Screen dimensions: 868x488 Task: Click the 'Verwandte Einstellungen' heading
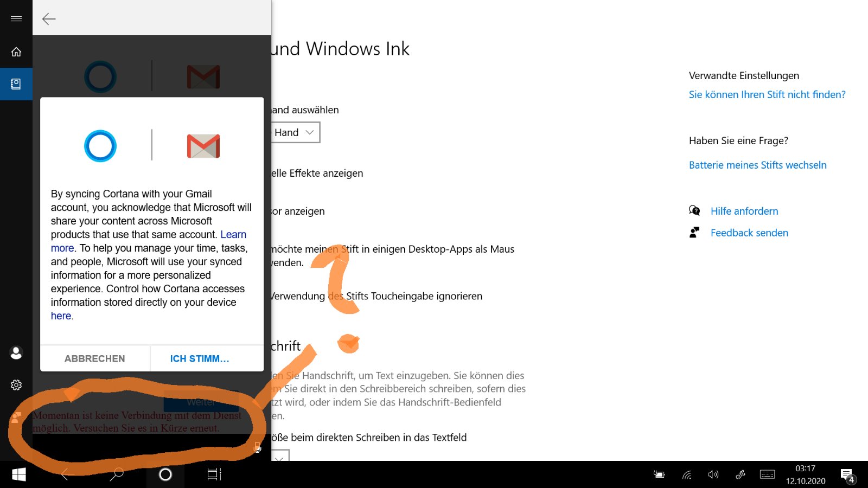[744, 75]
